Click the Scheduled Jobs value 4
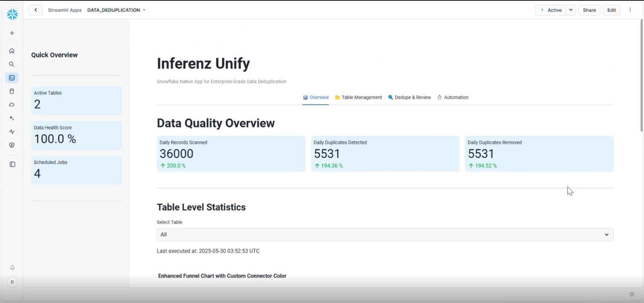The image size is (644, 303). point(37,174)
